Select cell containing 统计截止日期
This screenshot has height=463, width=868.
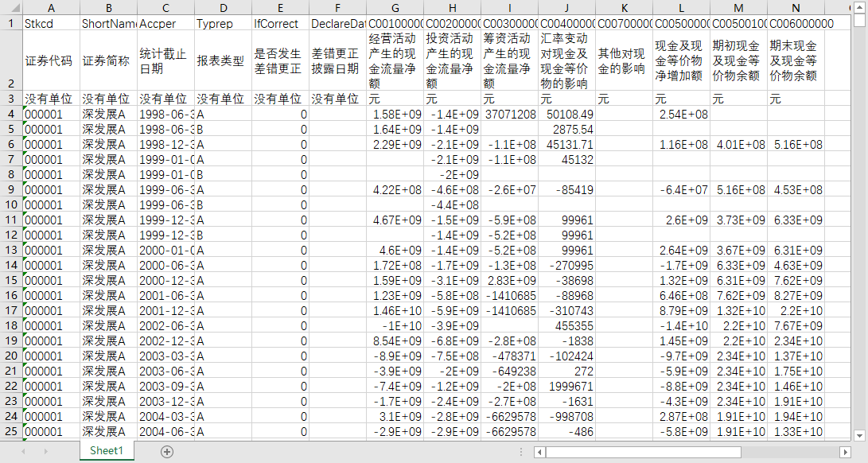[x=165, y=60]
